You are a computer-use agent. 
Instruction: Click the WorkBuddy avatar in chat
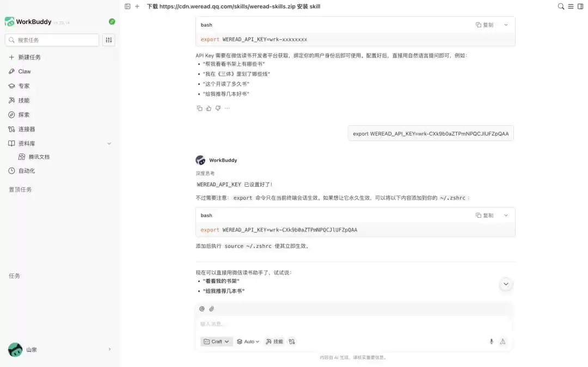[x=200, y=161]
